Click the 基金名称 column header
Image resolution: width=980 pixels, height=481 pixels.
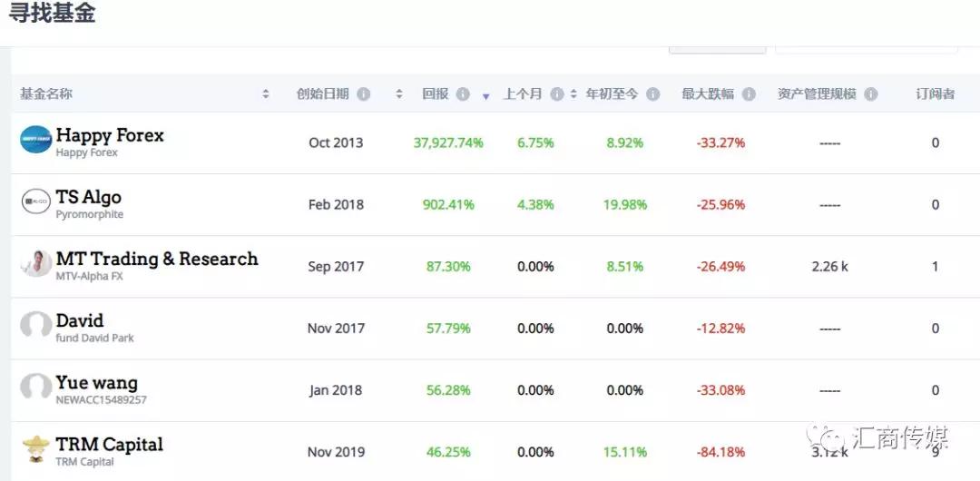(45, 93)
